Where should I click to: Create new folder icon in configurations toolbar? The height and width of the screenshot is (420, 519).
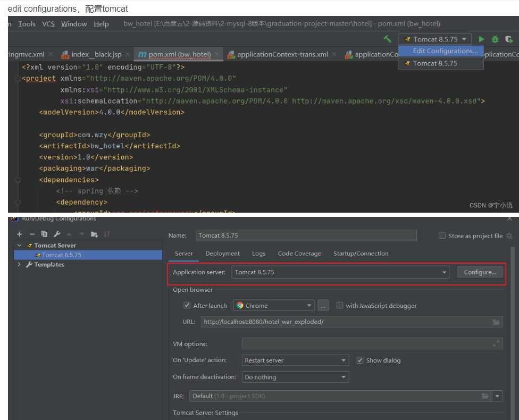point(94,234)
